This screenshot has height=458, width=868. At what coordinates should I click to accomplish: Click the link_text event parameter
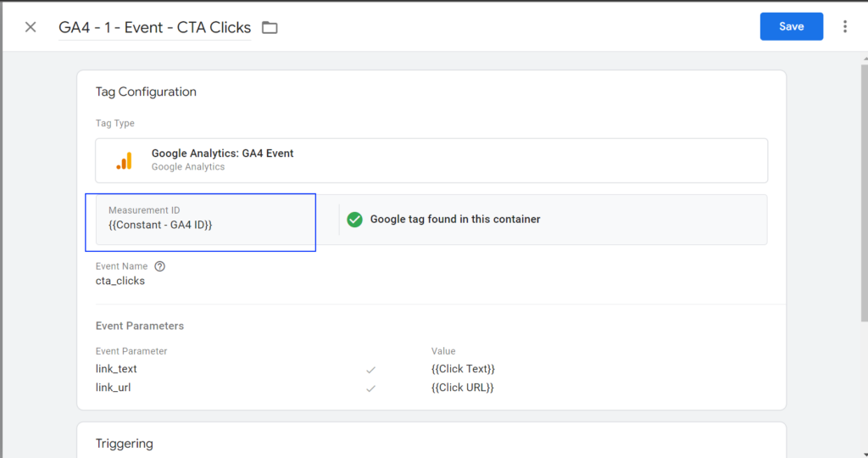[116, 369]
